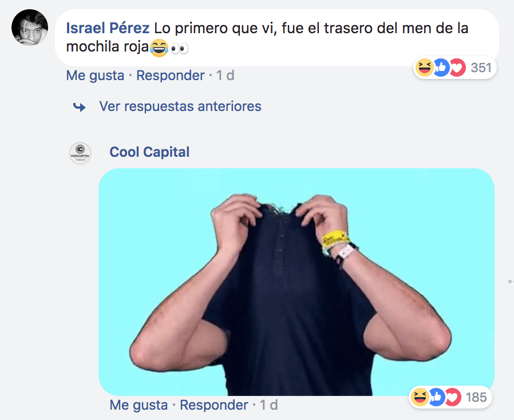514x420 pixels.
Task: Click the laughing reaction on Israel's comment
Action: [425, 68]
